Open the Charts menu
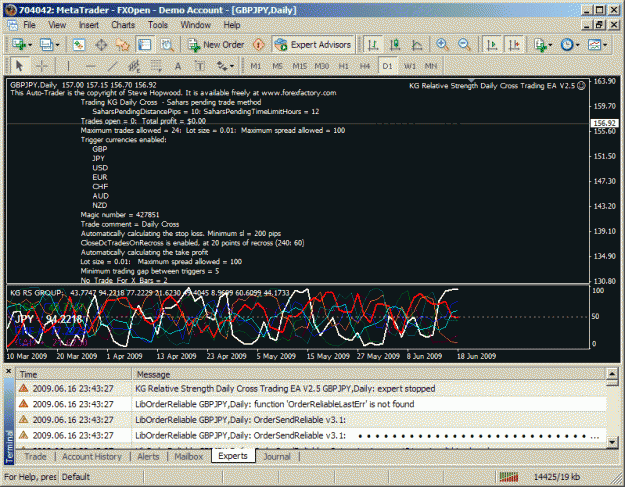Viewport: 625px width, 487px height. click(x=123, y=25)
